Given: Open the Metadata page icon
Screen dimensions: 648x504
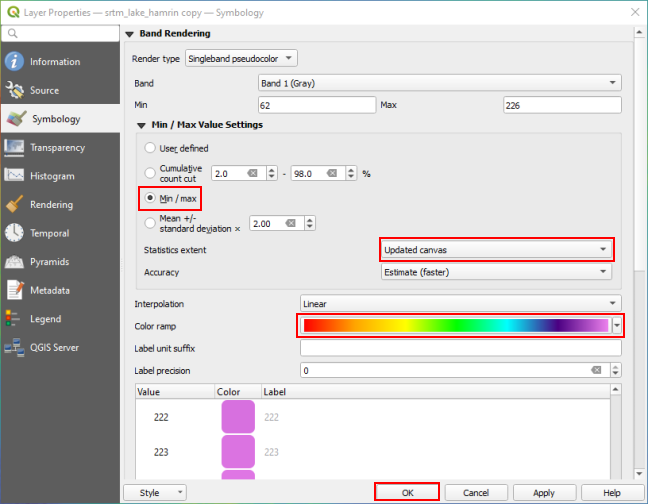Looking at the screenshot, I should coord(14,290).
